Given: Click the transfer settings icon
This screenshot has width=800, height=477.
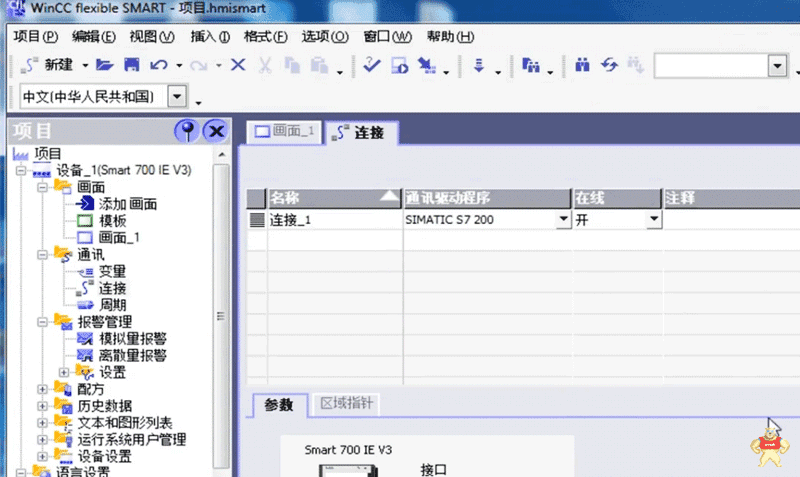Looking at the screenshot, I should pos(427,65).
